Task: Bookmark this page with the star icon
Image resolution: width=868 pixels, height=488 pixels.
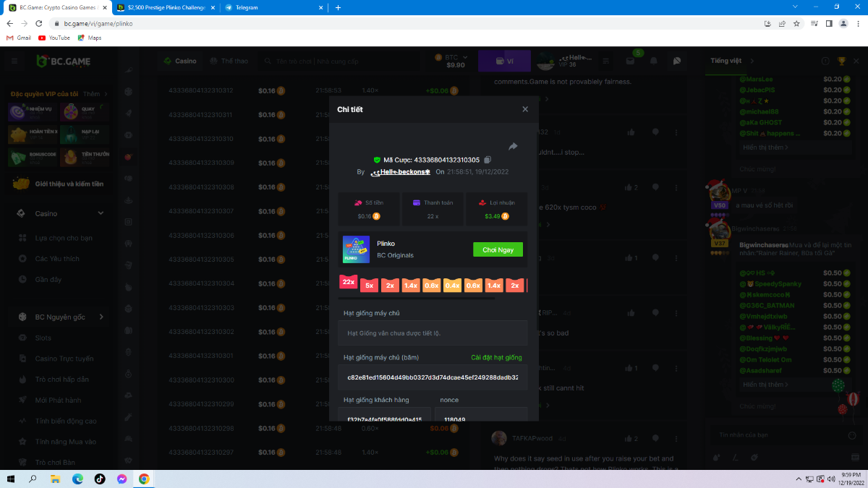Action: [796, 23]
